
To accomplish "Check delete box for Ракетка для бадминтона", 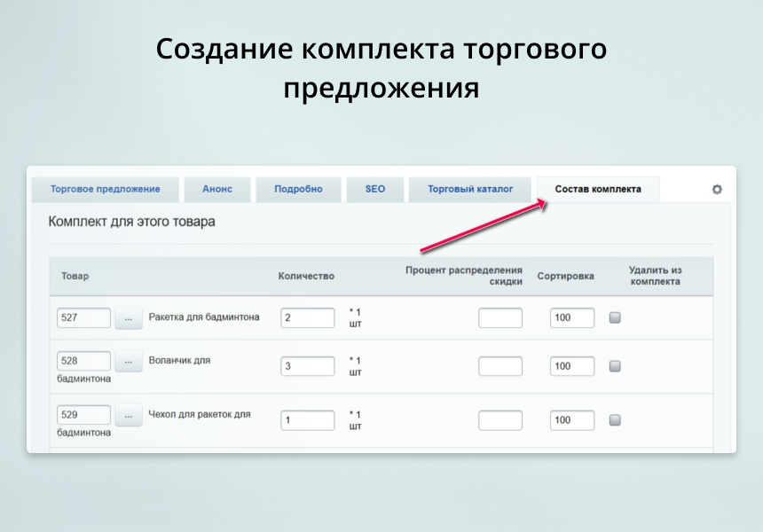I will [x=615, y=317].
